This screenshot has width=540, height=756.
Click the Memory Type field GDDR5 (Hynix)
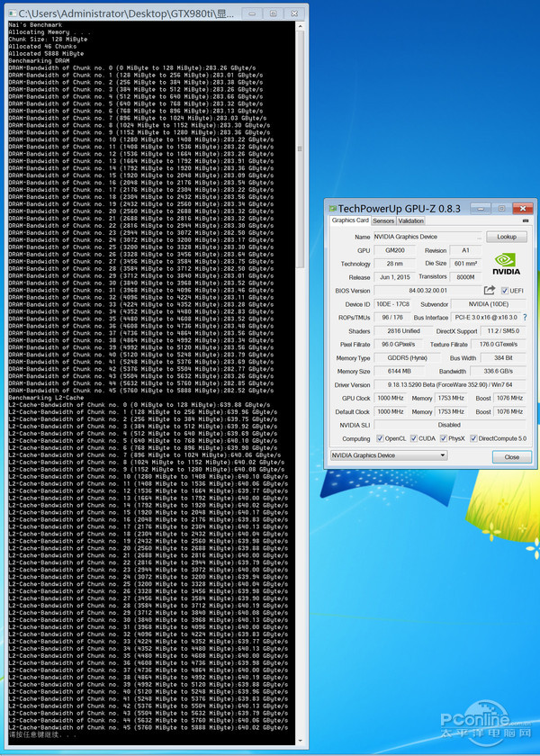[x=407, y=358]
